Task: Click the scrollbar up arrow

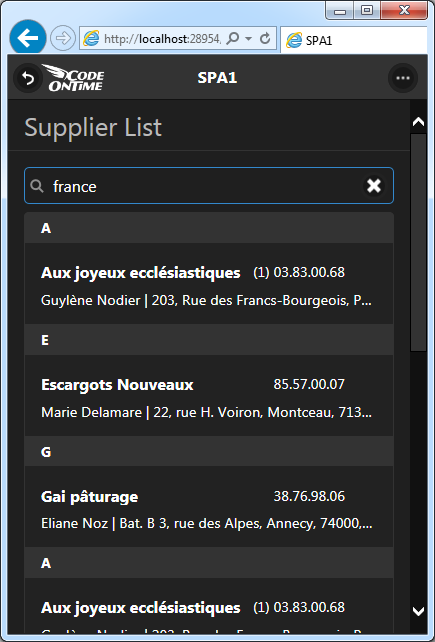Action: [x=418, y=122]
